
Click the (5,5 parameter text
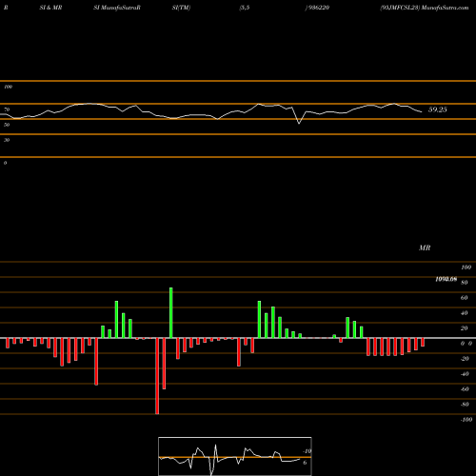point(245,8)
